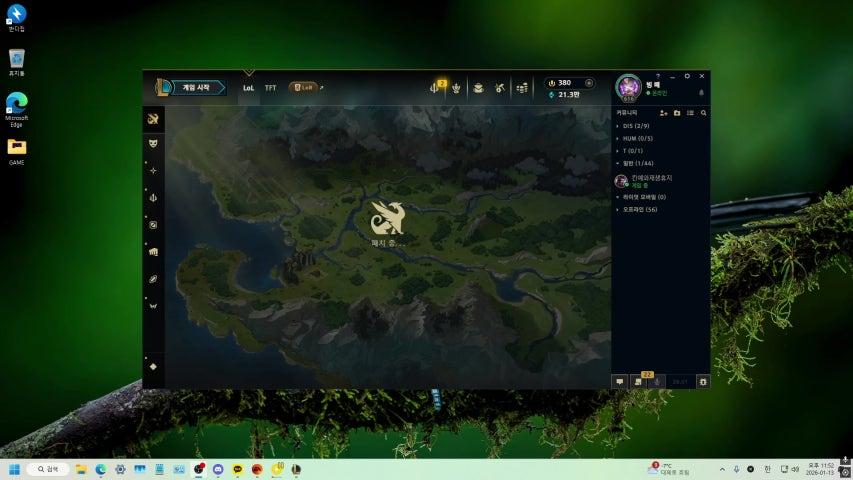853x480 pixels.
Task: Expand the DIS (2/9) friend group
Action: 634,126
